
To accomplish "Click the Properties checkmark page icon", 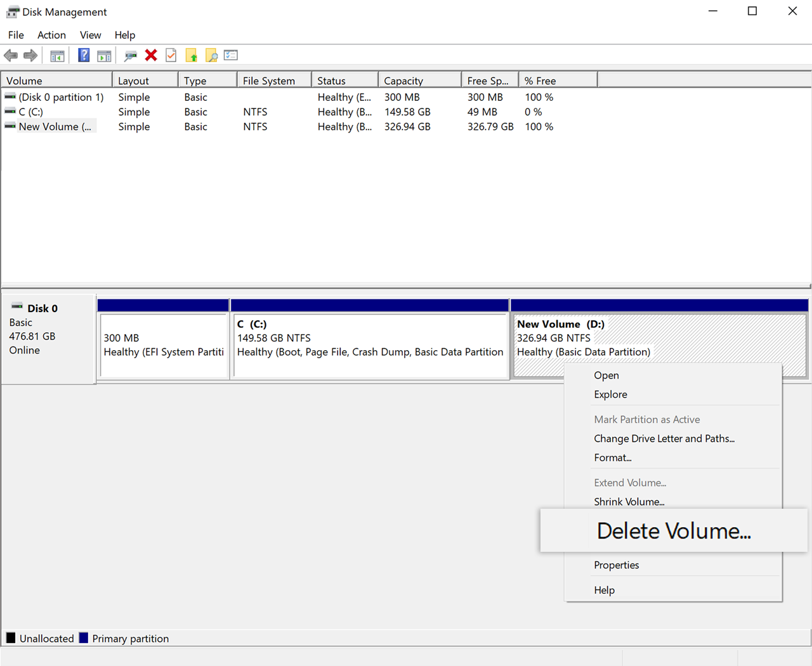I will click(x=171, y=56).
